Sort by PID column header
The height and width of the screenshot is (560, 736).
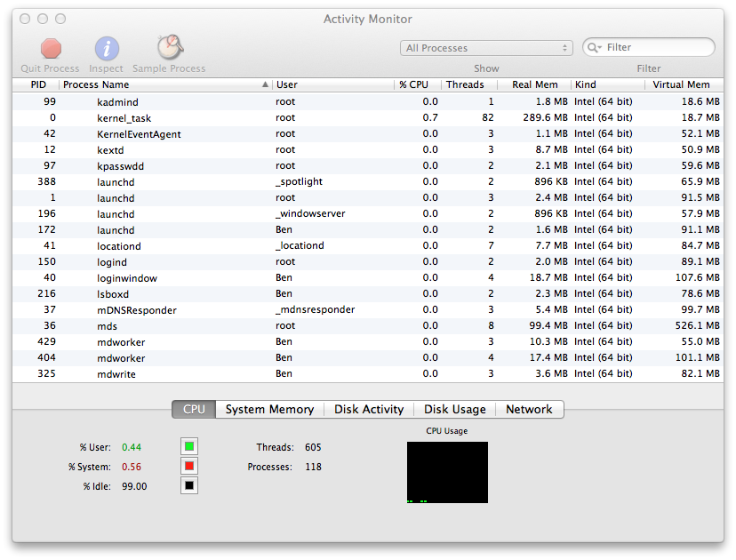pyautogui.click(x=38, y=84)
